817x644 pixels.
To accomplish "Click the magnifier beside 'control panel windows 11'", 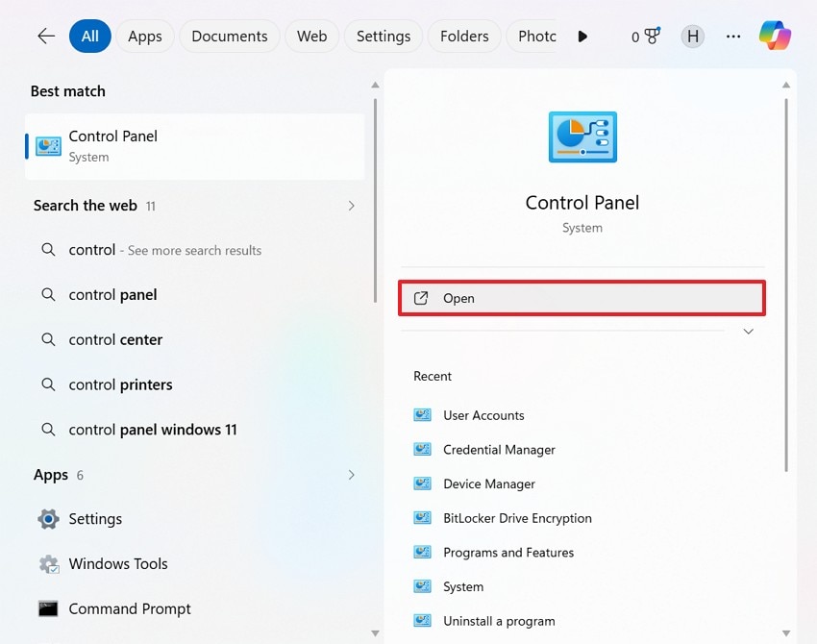I will 48,430.
